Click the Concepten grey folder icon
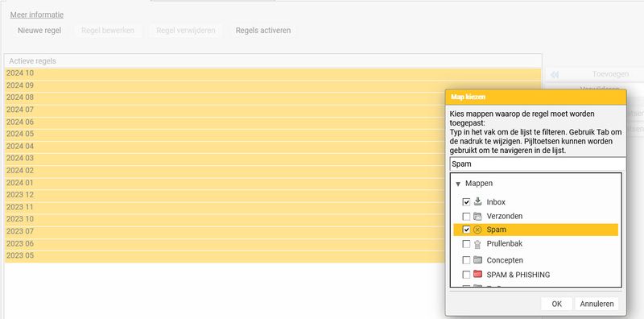 click(477, 260)
